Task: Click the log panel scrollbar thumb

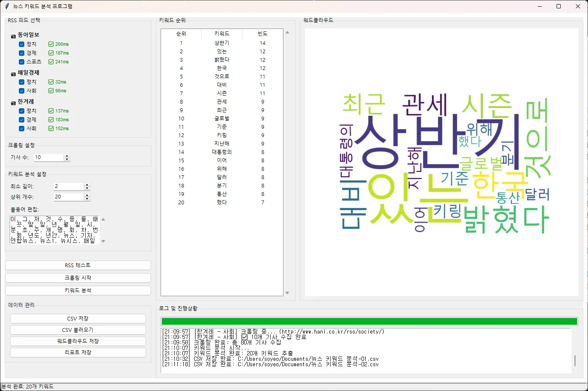Action: pyautogui.click(x=575, y=360)
